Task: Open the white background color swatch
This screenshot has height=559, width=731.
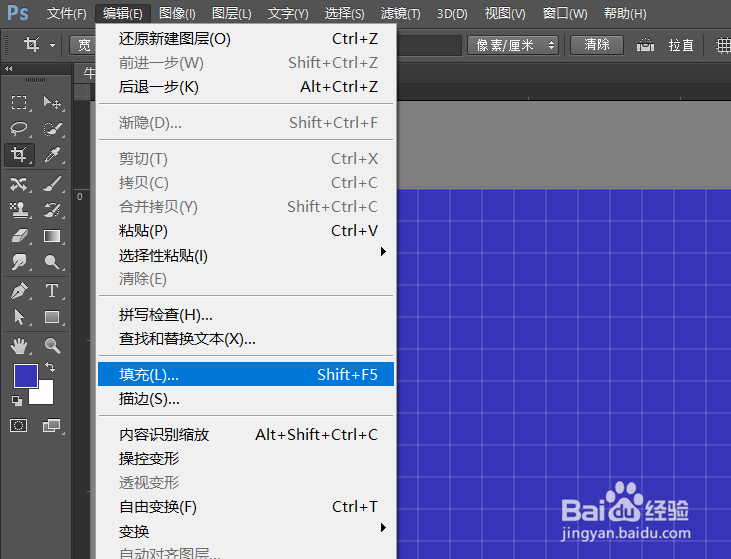Action: click(x=45, y=395)
